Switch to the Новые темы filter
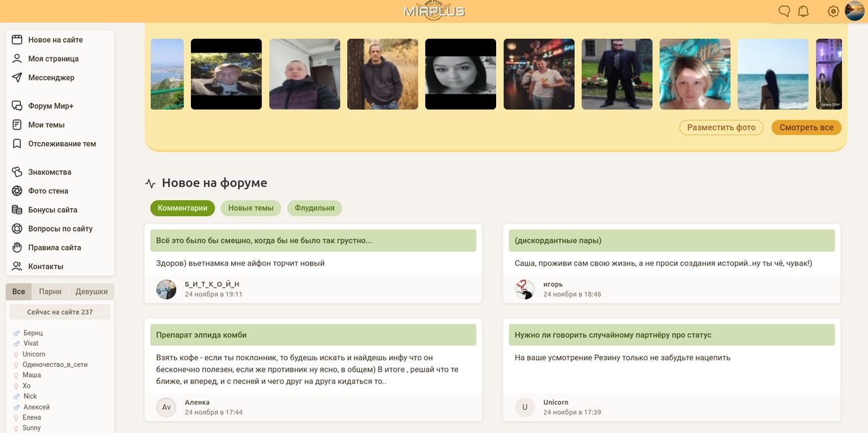Viewport: 868px width, 433px height. coord(251,208)
